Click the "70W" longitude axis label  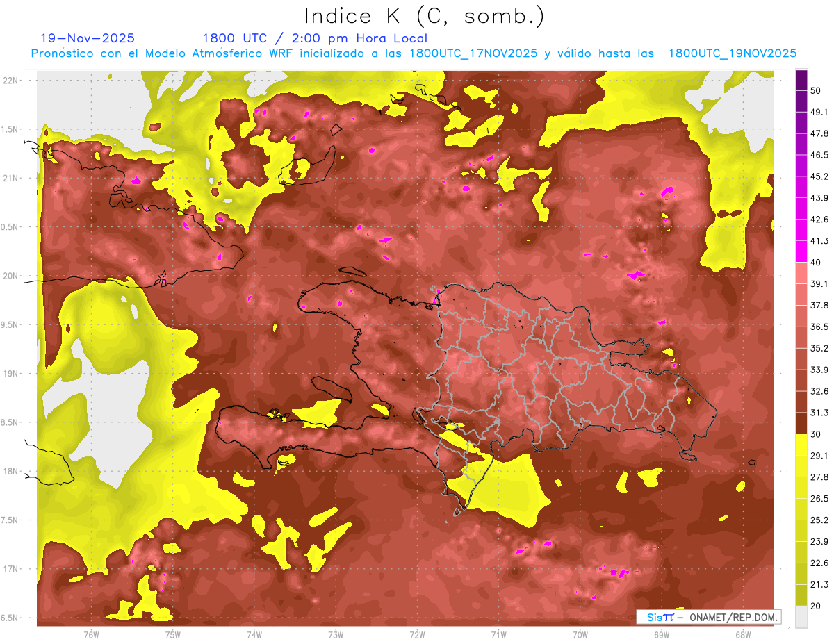pyautogui.click(x=580, y=634)
